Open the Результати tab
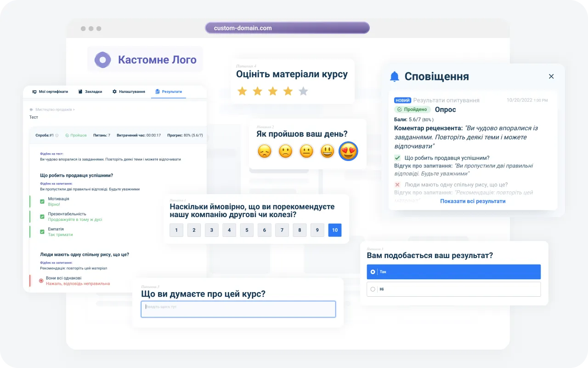588x368 pixels. point(169,92)
